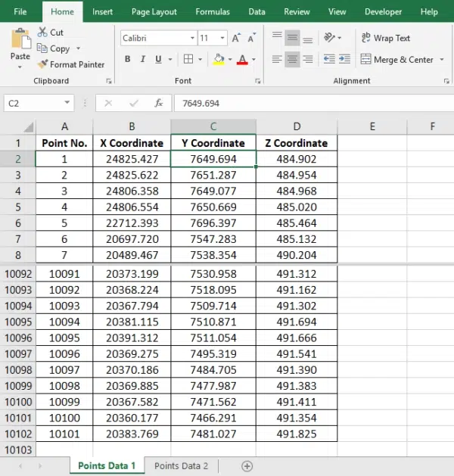454x476 pixels.
Task: Toggle Underline formatting
Action: [x=158, y=59]
